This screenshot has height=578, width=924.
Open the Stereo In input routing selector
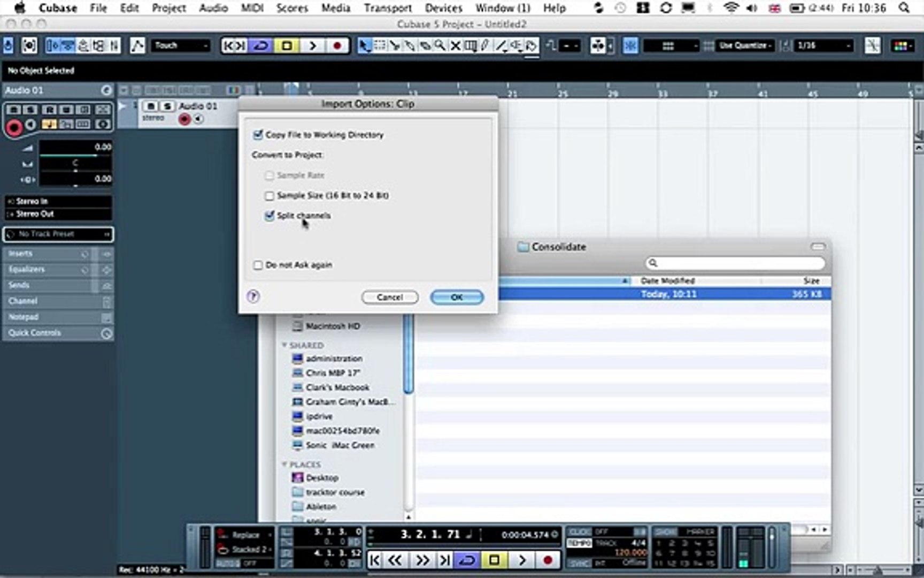(58, 201)
